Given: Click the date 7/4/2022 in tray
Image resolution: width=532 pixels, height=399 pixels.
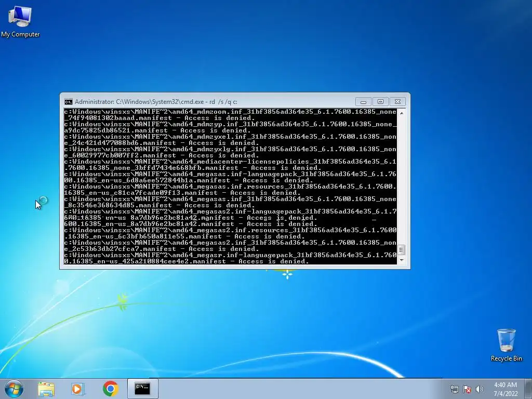Looking at the screenshot, I should pos(506,394).
